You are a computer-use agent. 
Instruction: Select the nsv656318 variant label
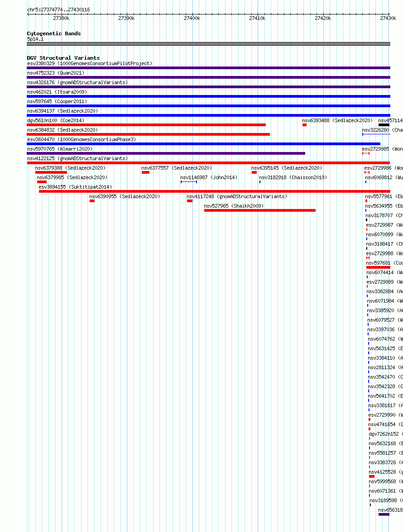(x=390, y=510)
